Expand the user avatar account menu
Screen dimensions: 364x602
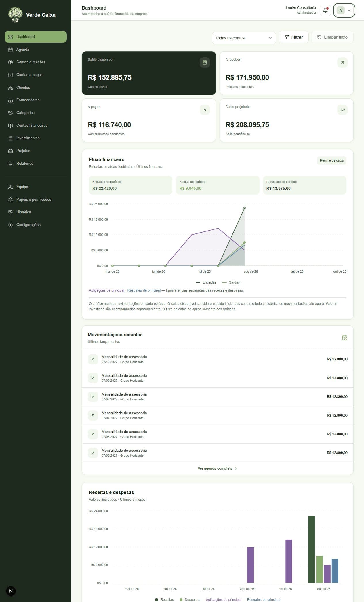(x=344, y=10)
